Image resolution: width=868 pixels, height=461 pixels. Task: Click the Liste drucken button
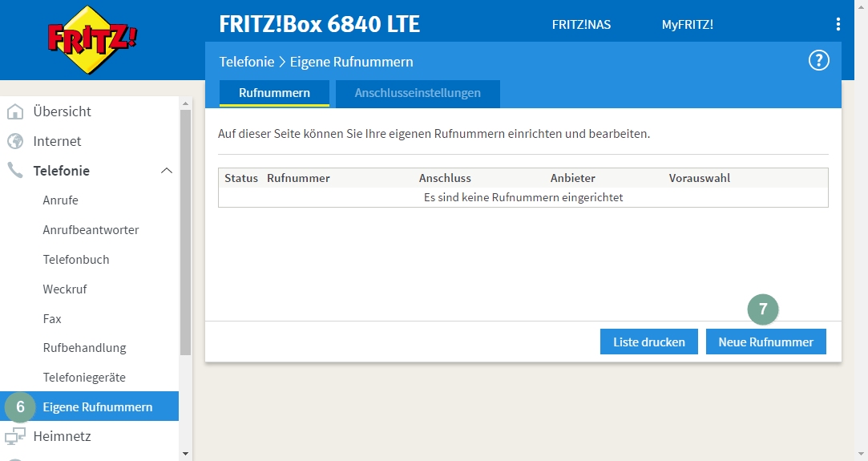tap(648, 342)
